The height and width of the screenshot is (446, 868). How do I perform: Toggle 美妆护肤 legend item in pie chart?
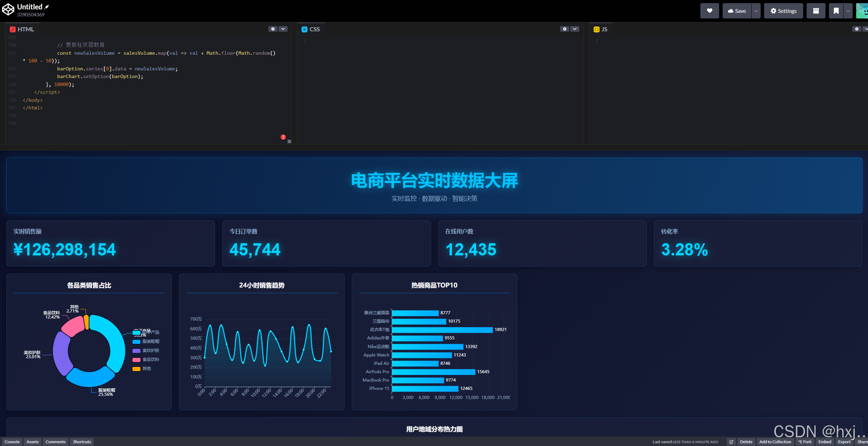[x=150, y=351]
